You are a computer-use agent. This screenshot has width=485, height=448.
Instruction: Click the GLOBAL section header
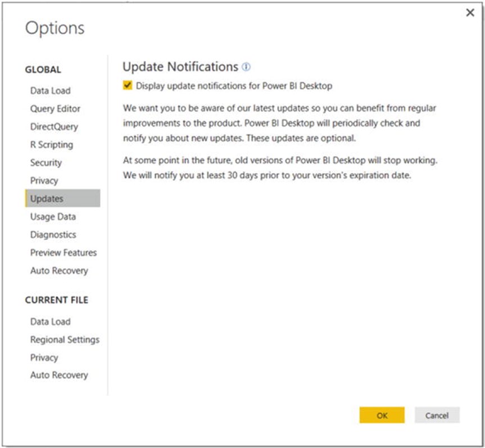point(43,70)
